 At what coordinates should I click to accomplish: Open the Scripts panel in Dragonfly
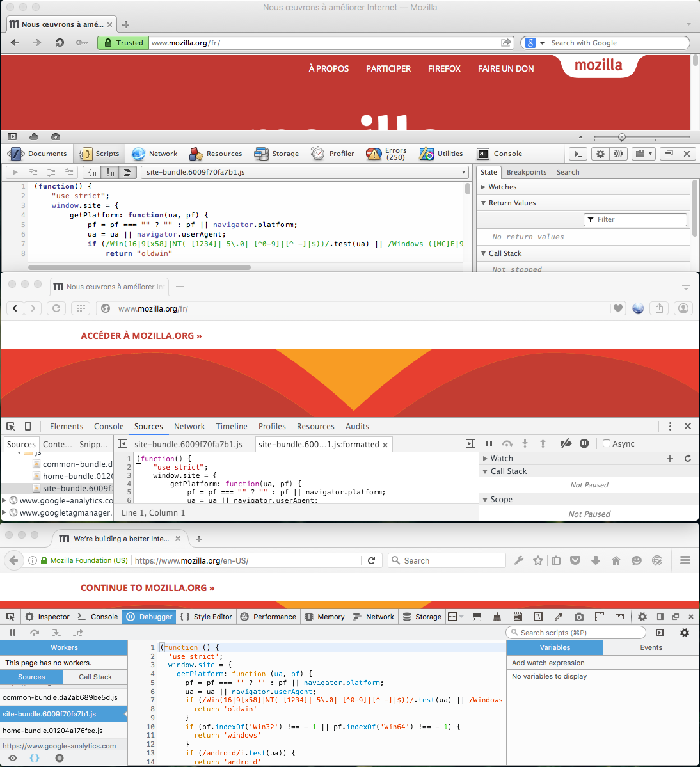[99, 154]
